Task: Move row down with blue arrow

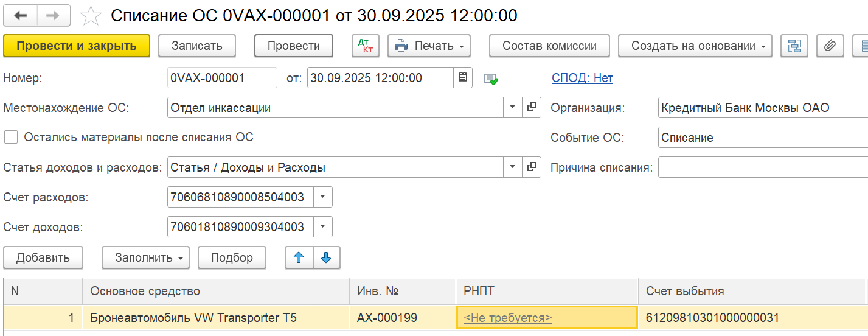Action: click(x=326, y=257)
